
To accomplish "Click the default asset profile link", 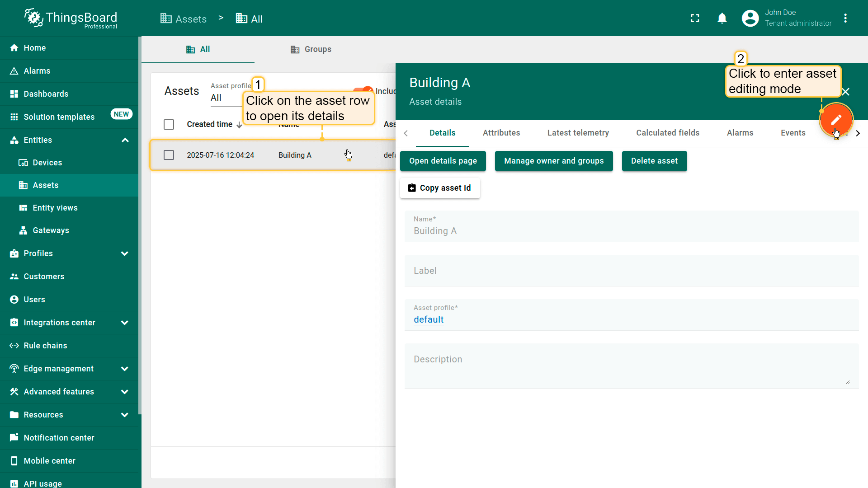I will pyautogui.click(x=429, y=320).
